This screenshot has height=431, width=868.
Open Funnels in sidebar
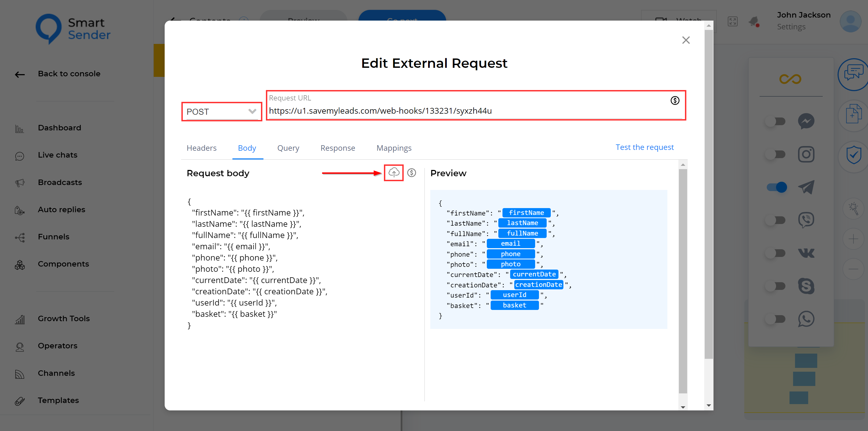tap(53, 237)
